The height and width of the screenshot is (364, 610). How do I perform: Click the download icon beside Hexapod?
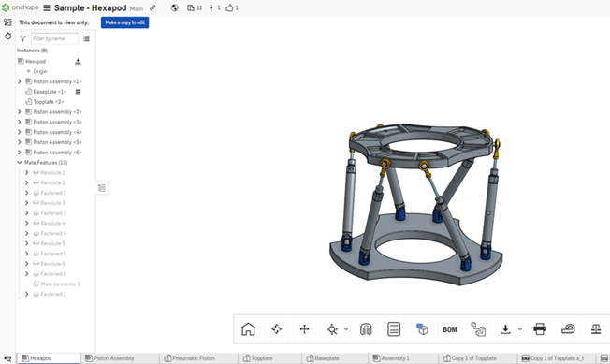pyautogui.click(x=78, y=62)
